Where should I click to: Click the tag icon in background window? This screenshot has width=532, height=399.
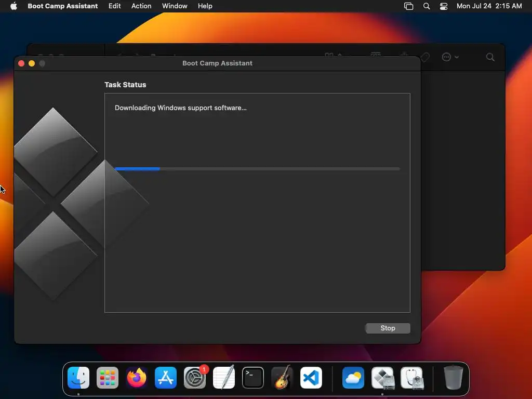pos(425,57)
